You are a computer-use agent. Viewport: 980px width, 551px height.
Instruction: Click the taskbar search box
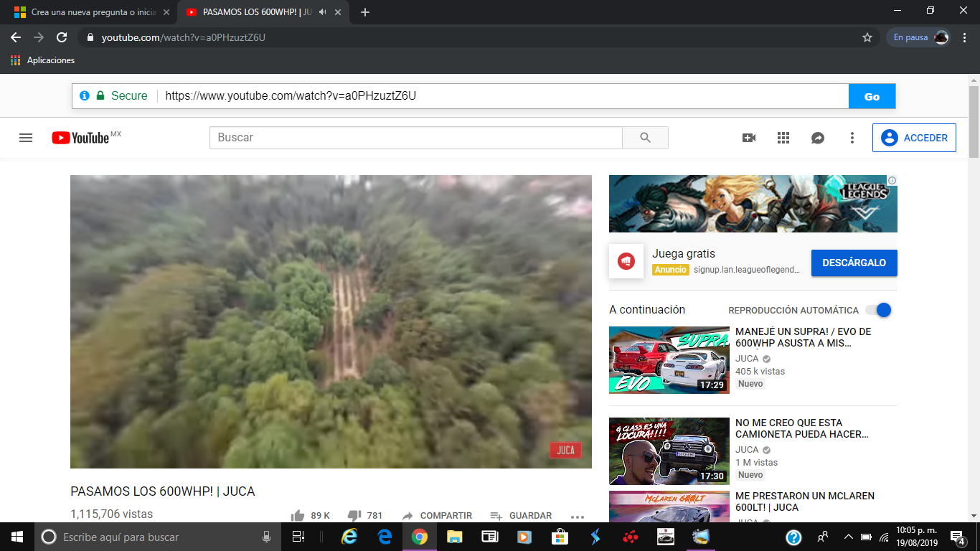click(x=156, y=537)
